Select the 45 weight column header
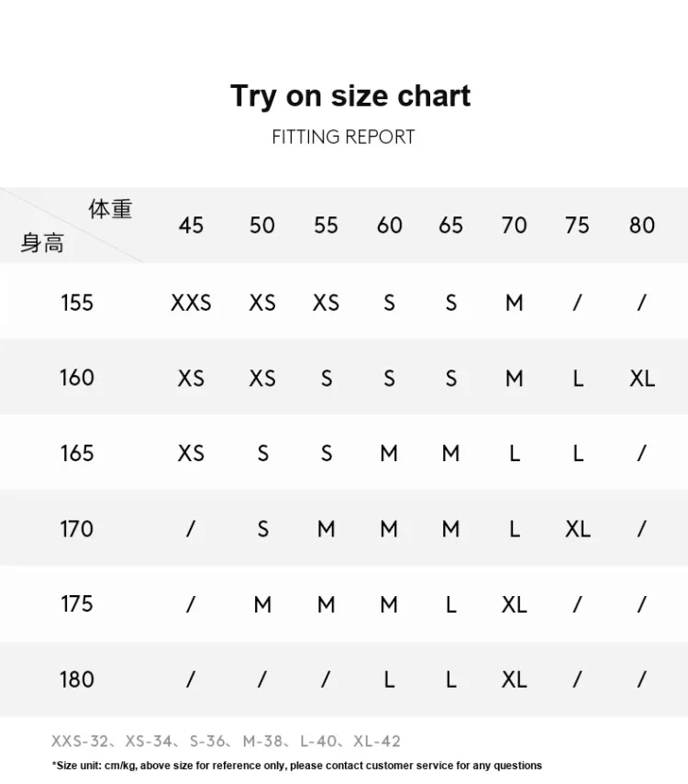The height and width of the screenshot is (784, 688). point(191,226)
